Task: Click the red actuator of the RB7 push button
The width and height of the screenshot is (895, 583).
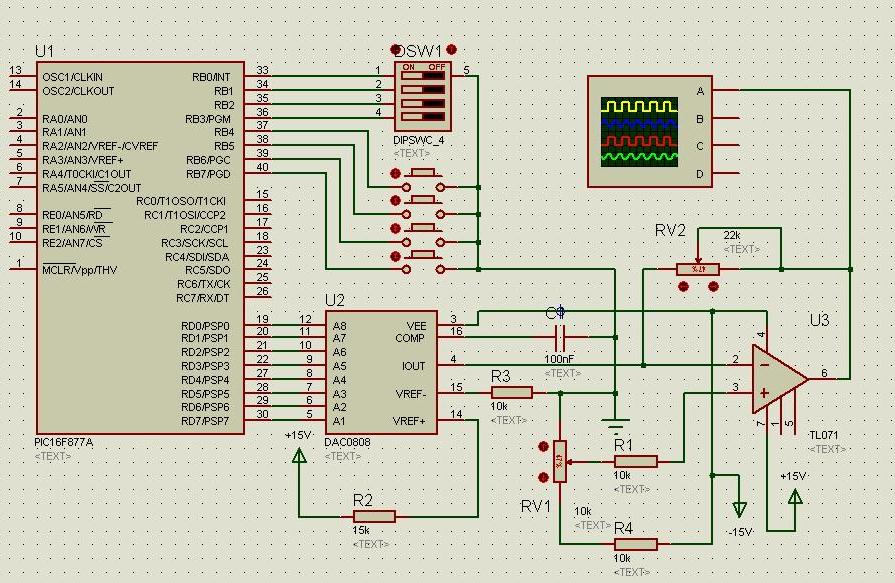Action: pos(396,256)
